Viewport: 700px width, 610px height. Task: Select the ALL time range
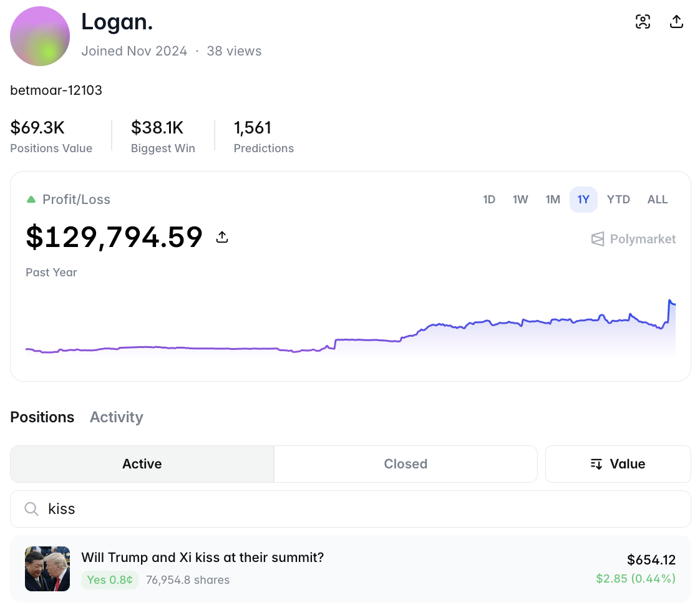tap(657, 200)
